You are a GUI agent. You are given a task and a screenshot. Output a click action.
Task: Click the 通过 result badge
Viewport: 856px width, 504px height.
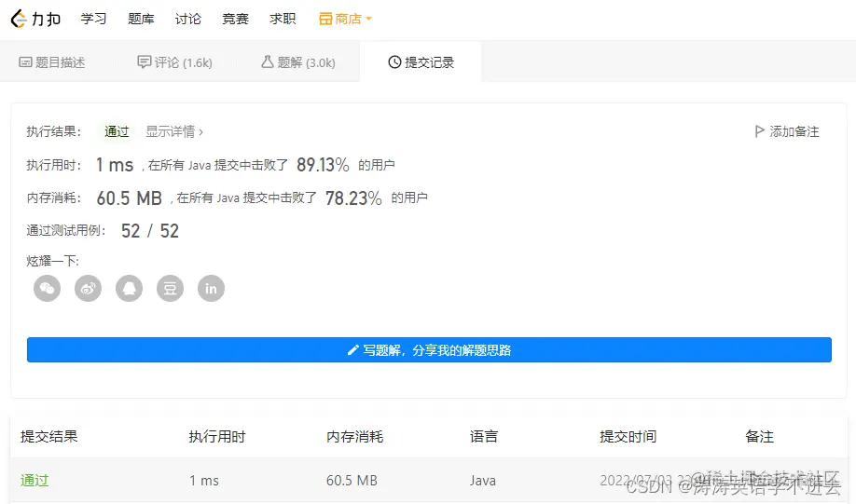pyautogui.click(x=117, y=131)
